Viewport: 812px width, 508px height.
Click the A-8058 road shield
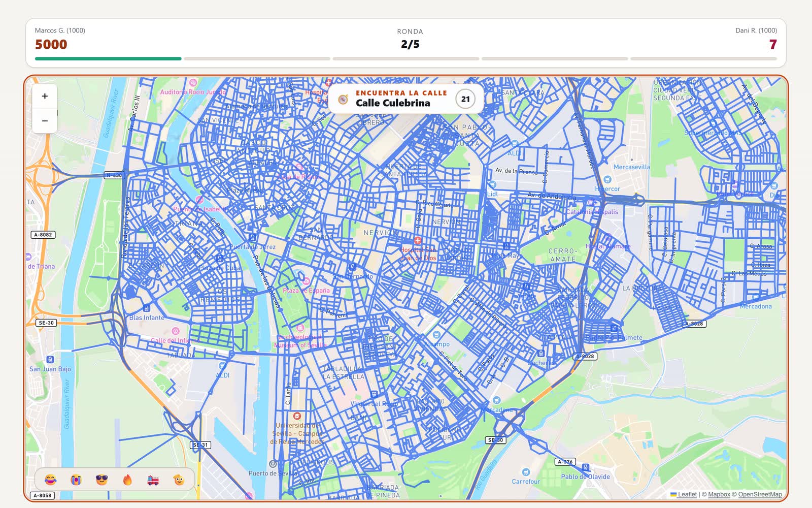[42, 495]
